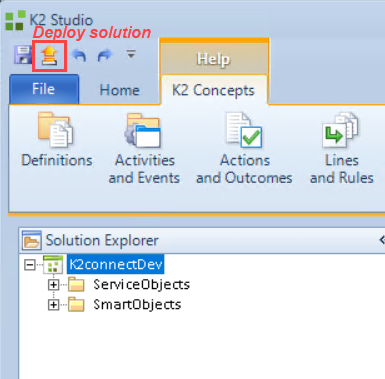
Task: Click the K2 Studio logo icon
Action: click(15, 21)
